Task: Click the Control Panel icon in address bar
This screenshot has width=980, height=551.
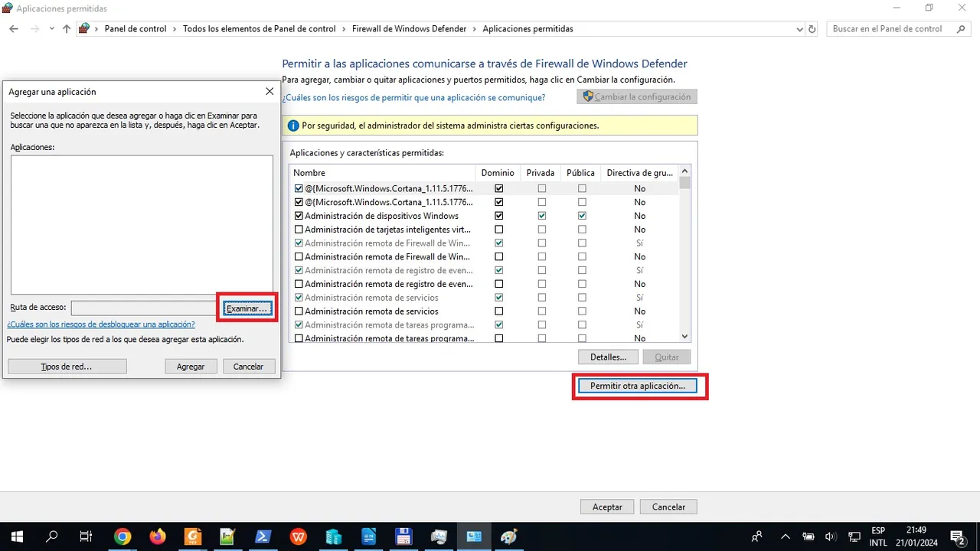Action: 84,29
